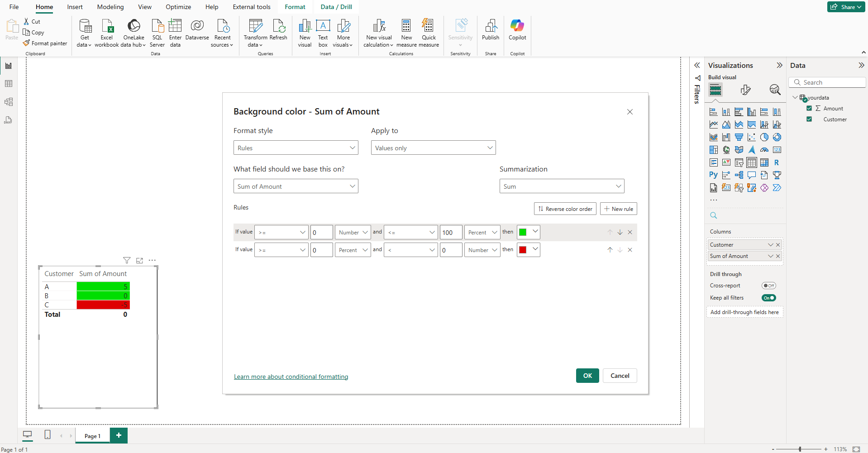The height and width of the screenshot is (453, 868).
Task: Add a new report page
Action: [x=119, y=435]
